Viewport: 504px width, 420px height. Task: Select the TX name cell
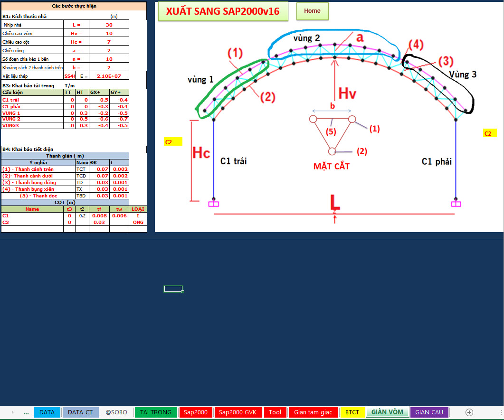pyautogui.click(x=82, y=189)
